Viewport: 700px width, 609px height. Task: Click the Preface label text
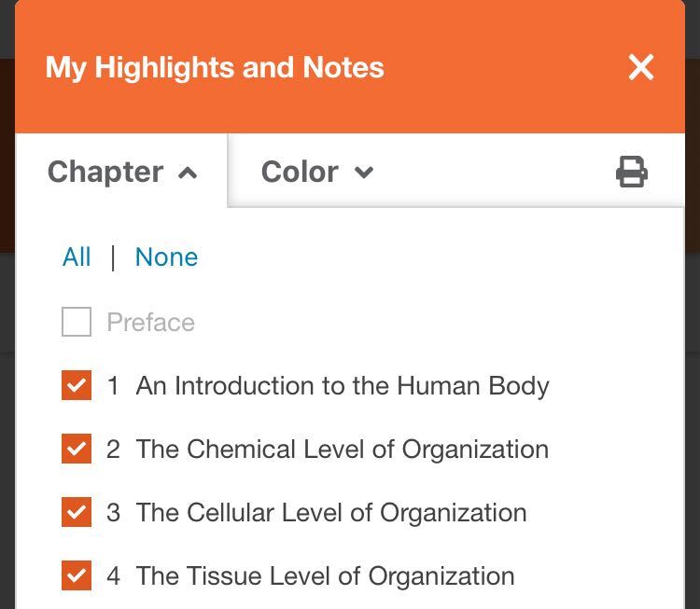(150, 323)
